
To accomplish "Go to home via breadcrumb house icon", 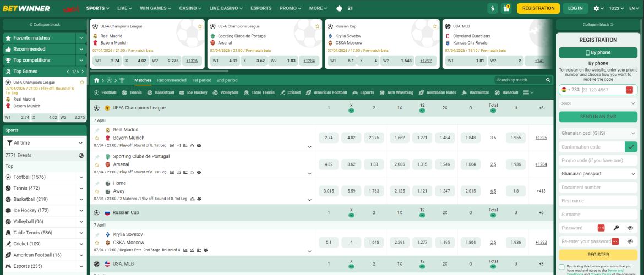I will 96,80.
